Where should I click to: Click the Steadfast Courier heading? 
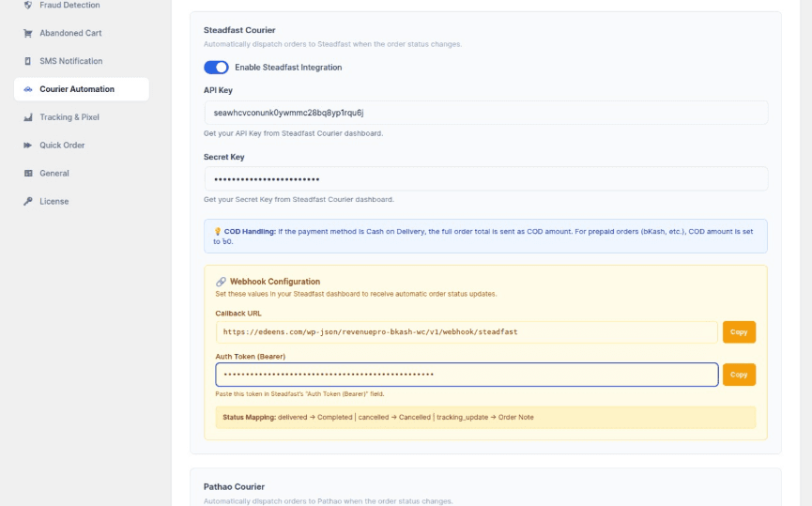(x=239, y=30)
